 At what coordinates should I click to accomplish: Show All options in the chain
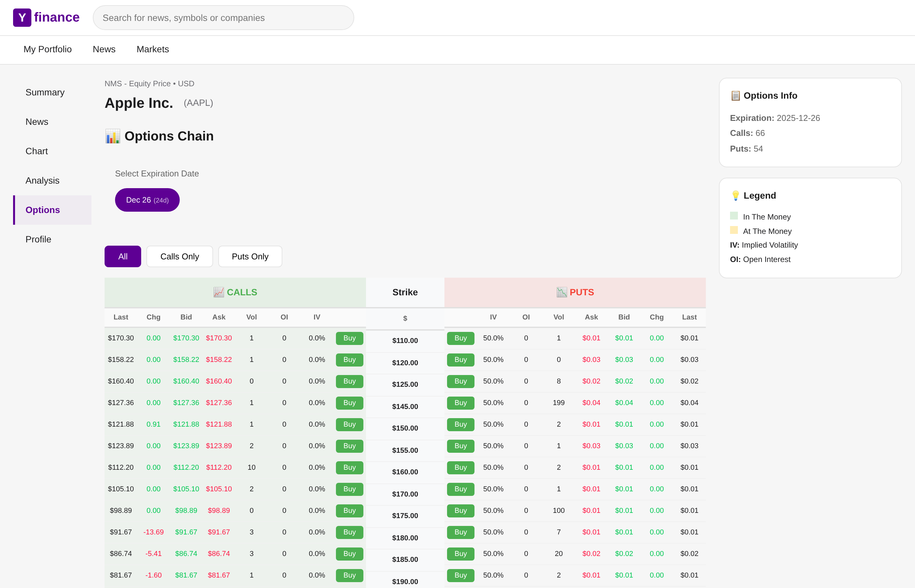pyautogui.click(x=123, y=256)
